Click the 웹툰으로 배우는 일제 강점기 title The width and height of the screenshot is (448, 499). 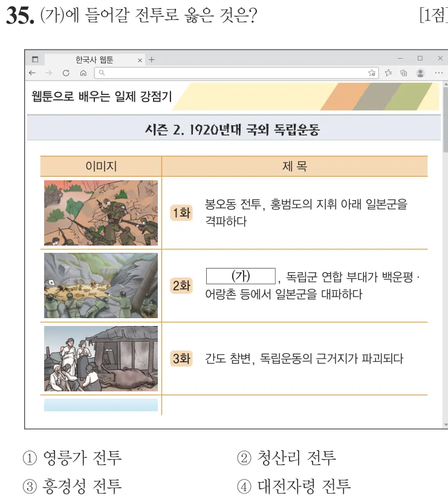[102, 96]
